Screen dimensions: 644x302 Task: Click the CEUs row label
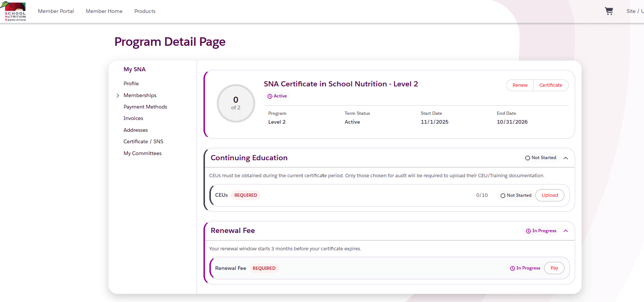click(222, 195)
